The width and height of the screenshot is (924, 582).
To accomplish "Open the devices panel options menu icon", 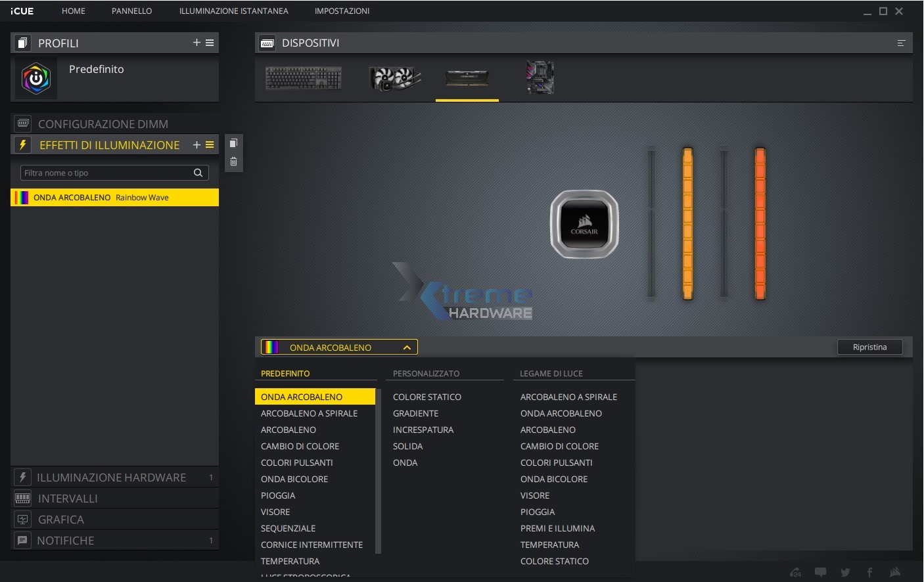I will pos(901,43).
